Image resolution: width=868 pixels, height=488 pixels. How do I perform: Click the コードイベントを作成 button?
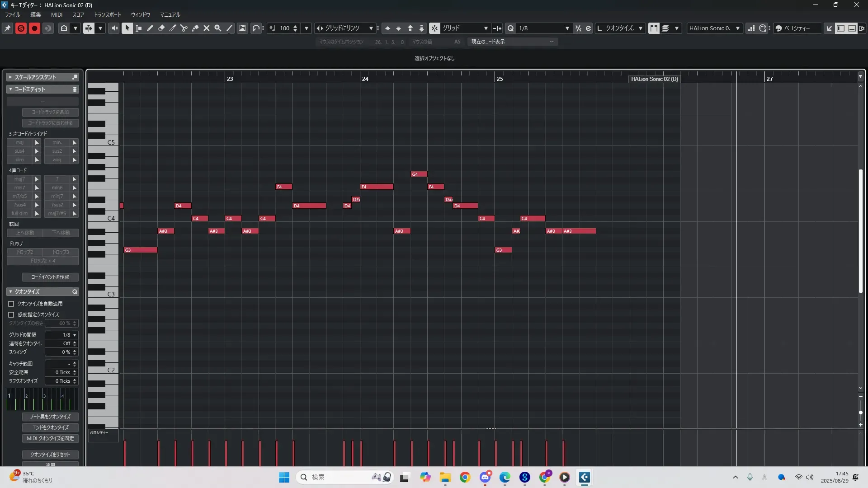(x=50, y=277)
